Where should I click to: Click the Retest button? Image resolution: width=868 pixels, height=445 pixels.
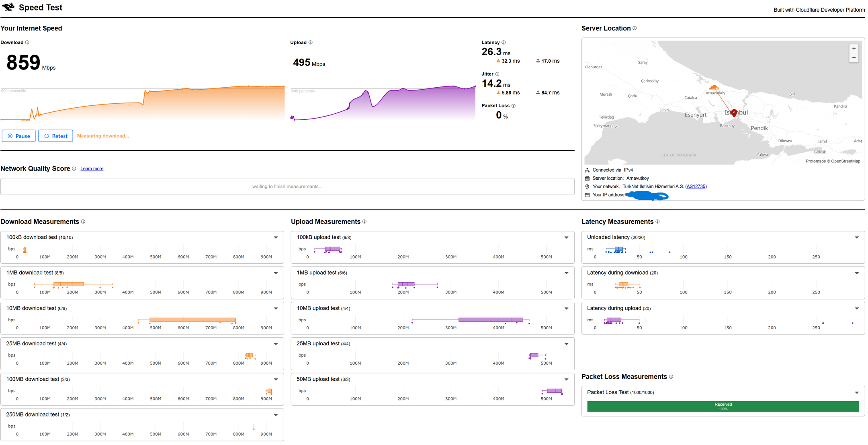pos(55,136)
